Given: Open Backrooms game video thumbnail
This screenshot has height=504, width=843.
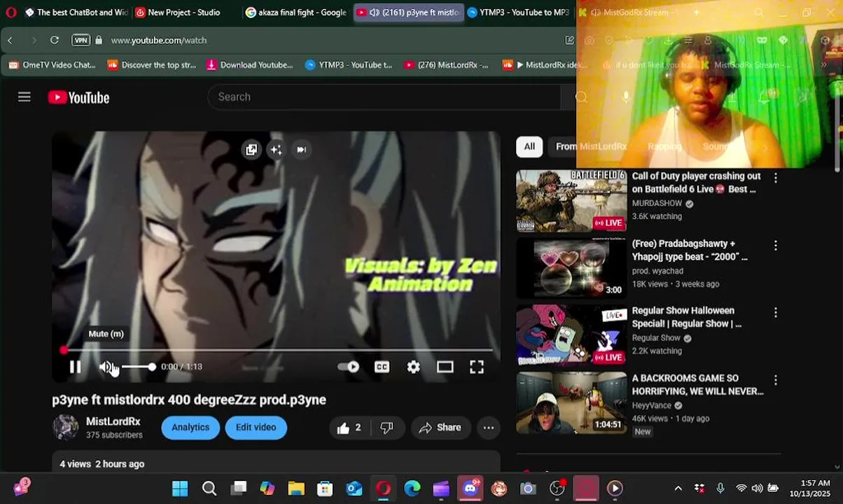Looking at the screenshot, I should click(571, 402).
